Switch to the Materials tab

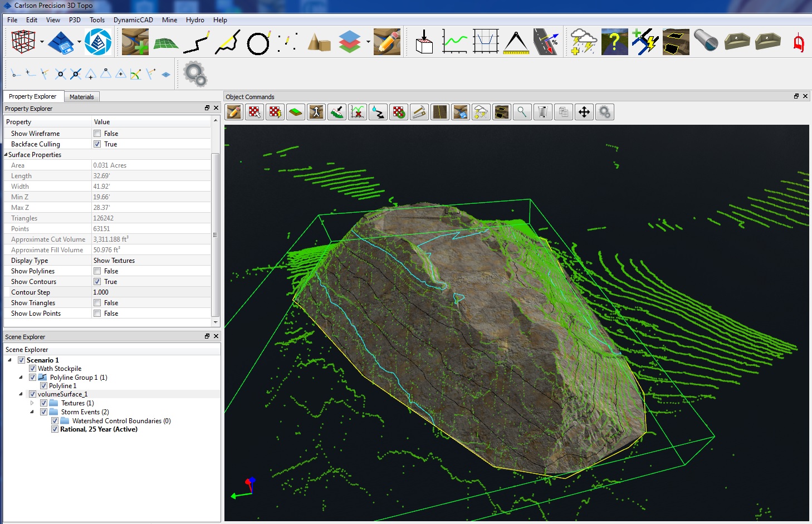[81, 97]
